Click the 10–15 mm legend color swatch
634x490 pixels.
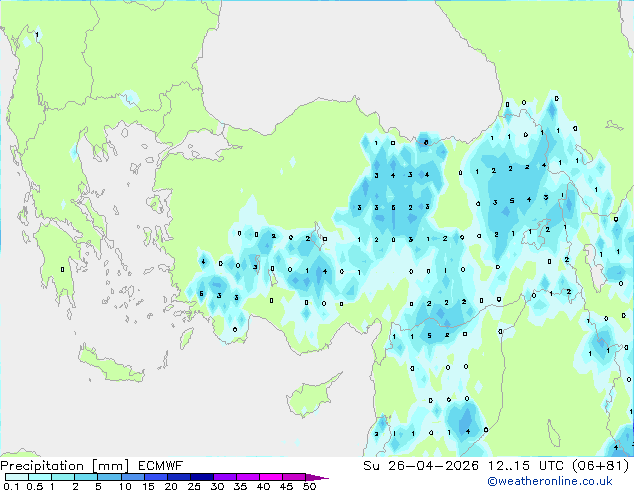(132, 477)
